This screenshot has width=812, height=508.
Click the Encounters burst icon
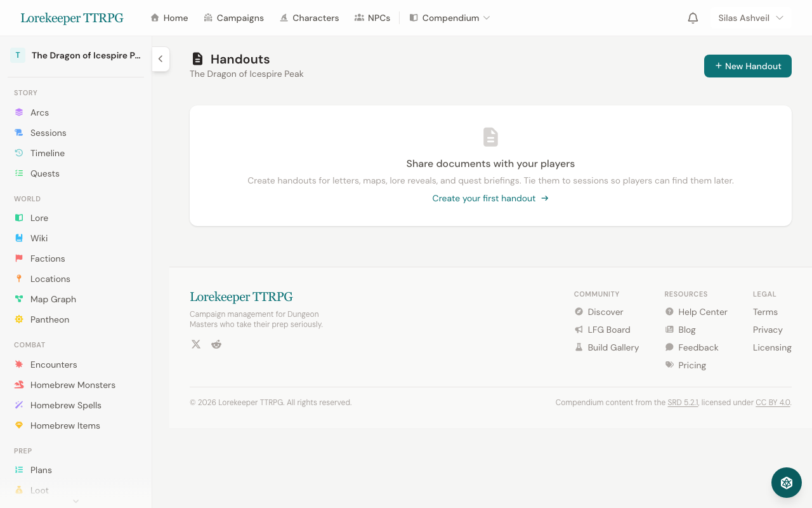[x=19, y=364]
